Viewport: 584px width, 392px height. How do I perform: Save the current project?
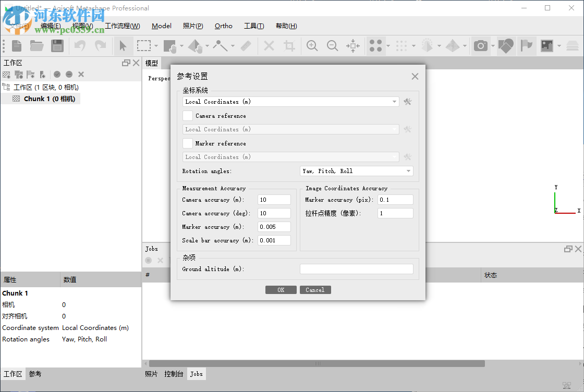[x=57, y=46]
